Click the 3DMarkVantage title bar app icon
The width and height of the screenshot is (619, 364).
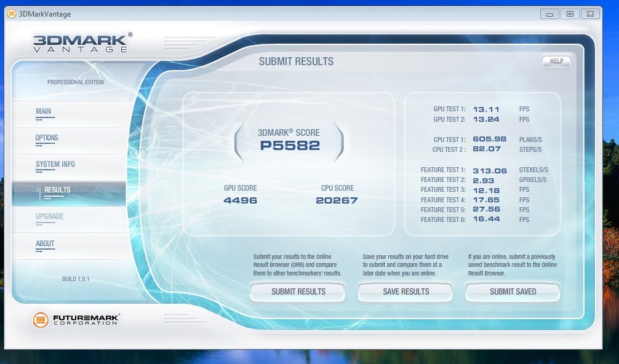click(12, 14)
